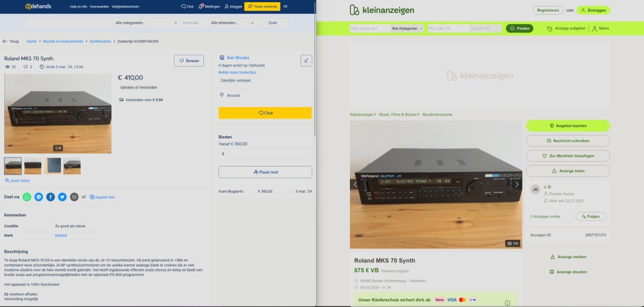Screen dimensions: 644x307
Task: Follow seller Kari Brooks icon button
Action: 306,61
